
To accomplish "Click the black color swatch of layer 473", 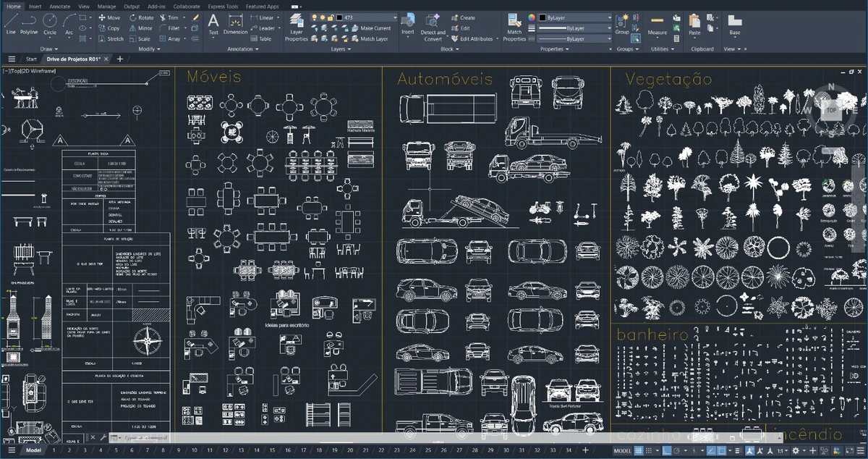I will (339, 17).
